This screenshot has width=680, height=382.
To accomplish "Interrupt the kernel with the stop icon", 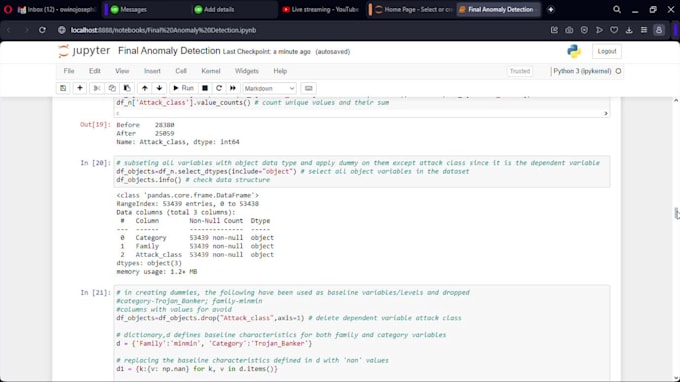I will click(205, 88).
